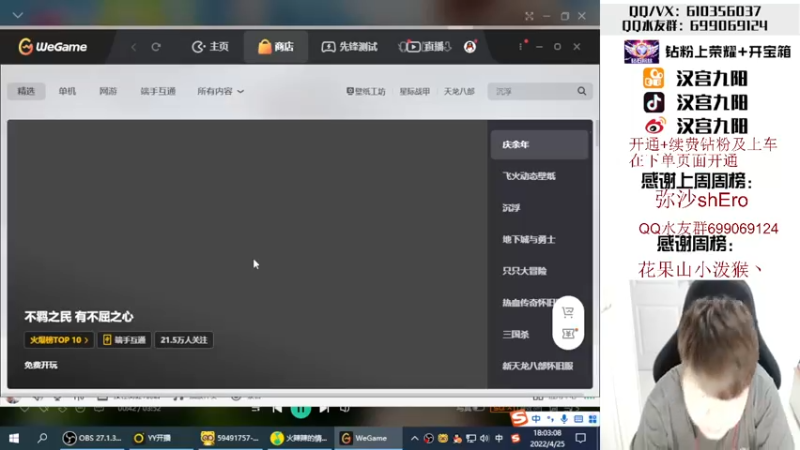The image size is (800, 450).
Task: Click the main banner image
Action: (x=247, y=254)
